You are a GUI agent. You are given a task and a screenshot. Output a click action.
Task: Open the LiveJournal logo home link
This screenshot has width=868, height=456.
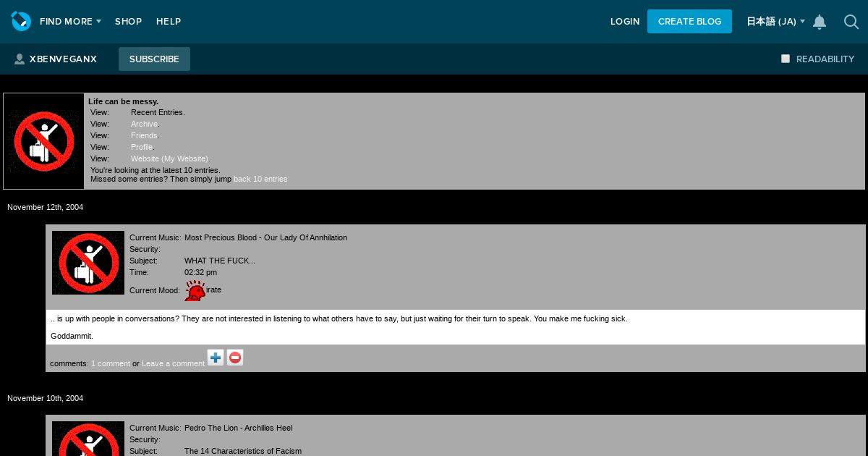coord(21,21)
